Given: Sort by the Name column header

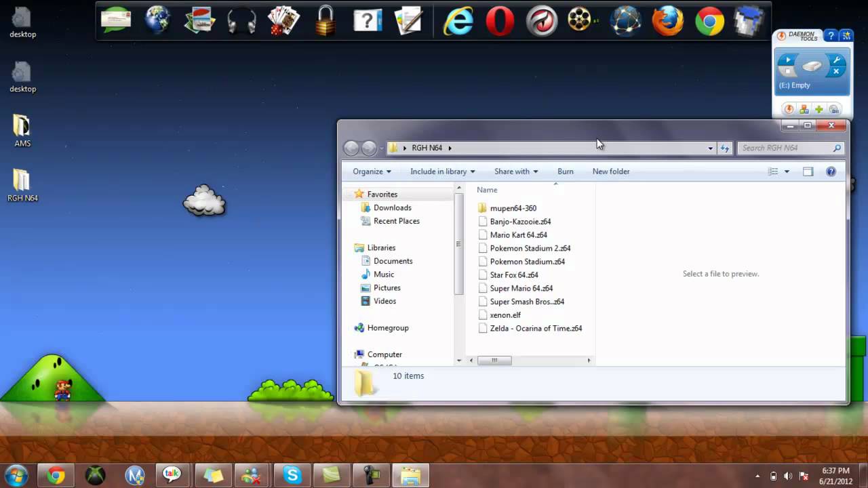Looking at the screenshot, I should pyautogui.click(x=487, y=190).
